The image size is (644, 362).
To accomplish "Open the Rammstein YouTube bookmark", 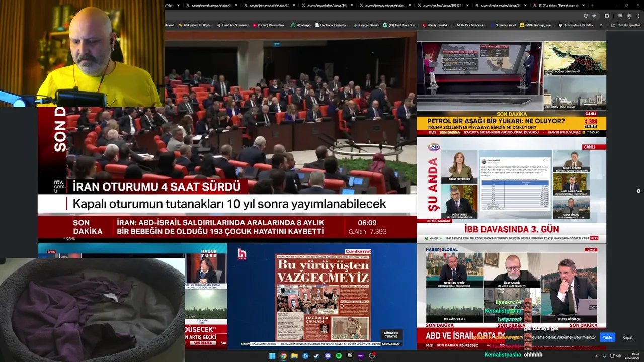I will tap(269, 25).
